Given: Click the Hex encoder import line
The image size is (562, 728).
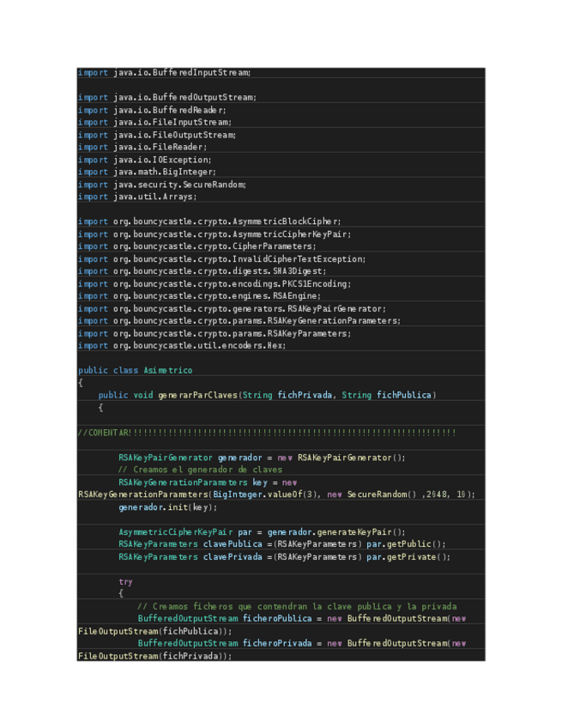Looking at the screenshot, I should point(182,345).
